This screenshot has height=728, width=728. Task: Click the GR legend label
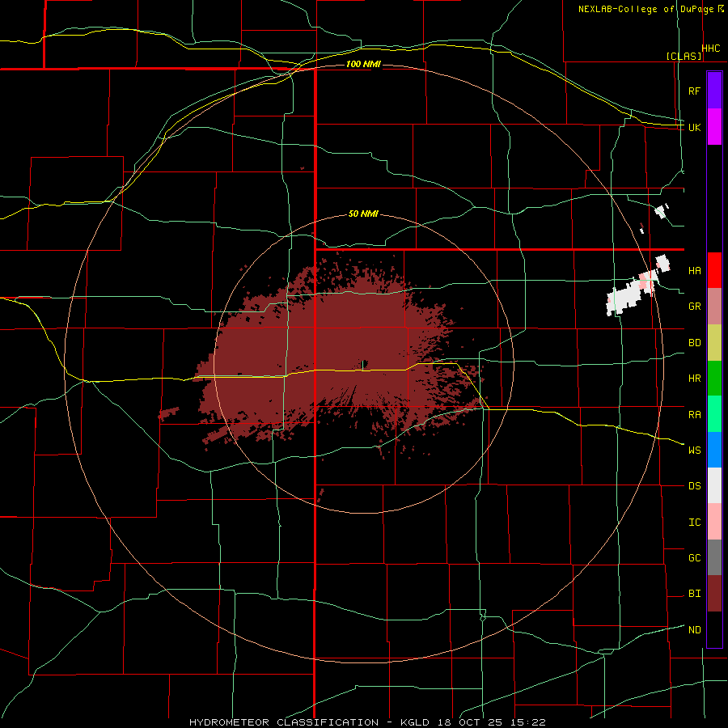(694, 307)
